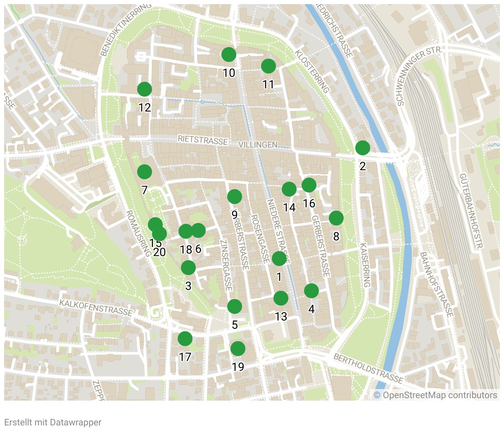This screenshot has height=432, width=504.
Task: Open map marker 4 by Gerberstrasse
Action: 311,291
